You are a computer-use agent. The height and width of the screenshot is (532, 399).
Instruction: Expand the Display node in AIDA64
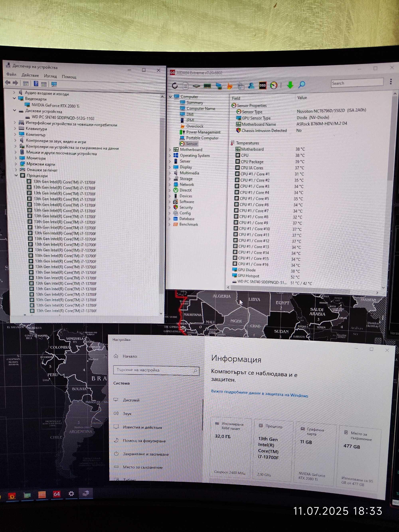[170, 167]
